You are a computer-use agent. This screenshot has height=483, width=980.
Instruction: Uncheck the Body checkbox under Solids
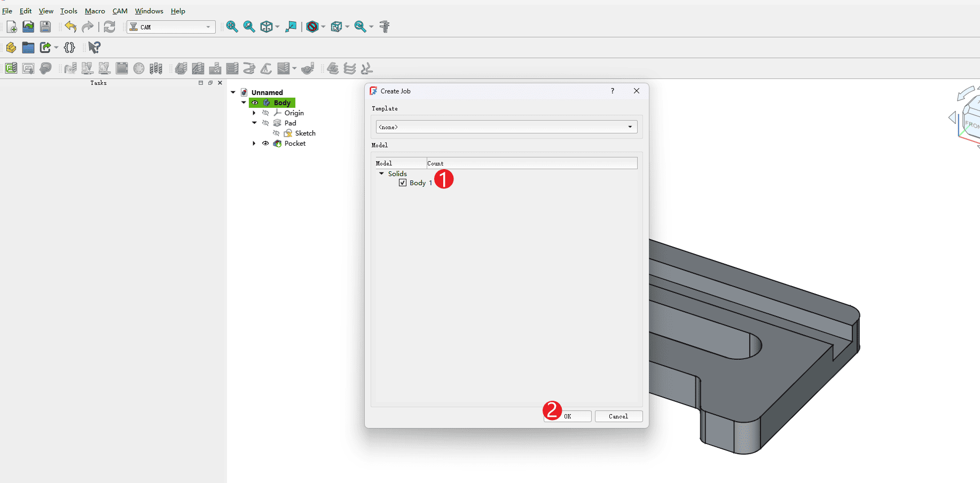pyautogui.click(x=403, y=183)
